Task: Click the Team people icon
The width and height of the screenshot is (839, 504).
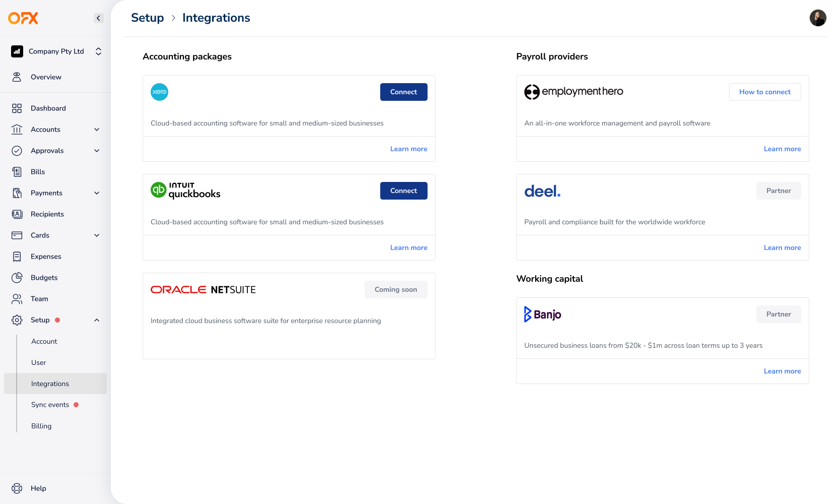Action: (x=17, y=299)
